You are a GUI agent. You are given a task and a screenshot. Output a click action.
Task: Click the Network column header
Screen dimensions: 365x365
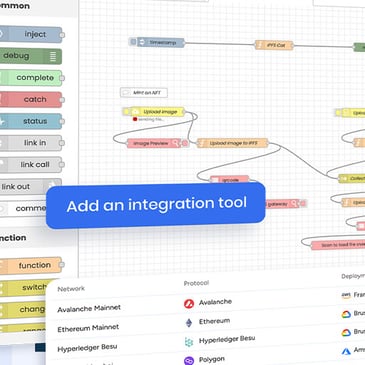(x=71, y=289)
